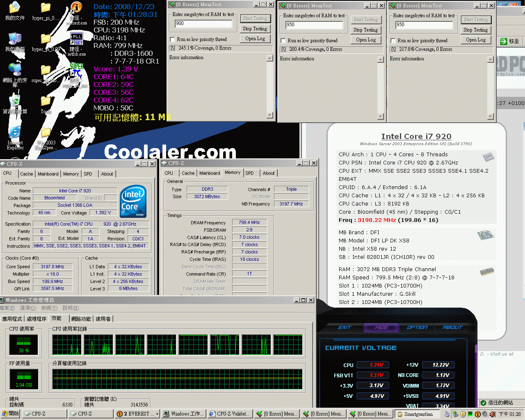Open the 檢視(V) menu in Task Manager
The height and width of the screenshot is (420, 525).
(49, 308)
